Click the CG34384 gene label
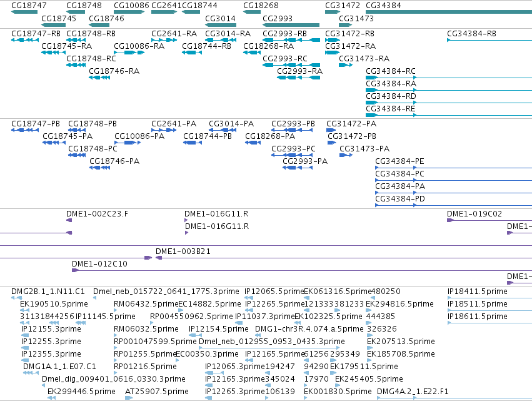 [x=383, y=6]
